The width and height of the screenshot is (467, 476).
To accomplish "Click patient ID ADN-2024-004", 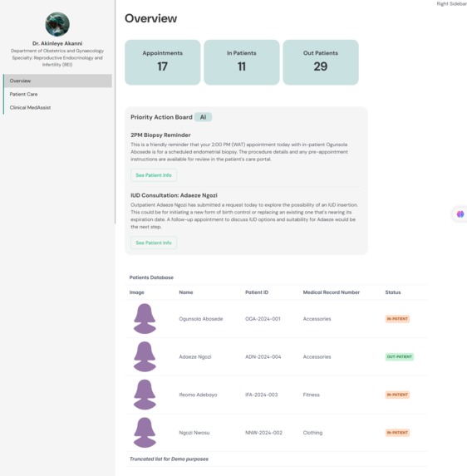I will point(263,356).
